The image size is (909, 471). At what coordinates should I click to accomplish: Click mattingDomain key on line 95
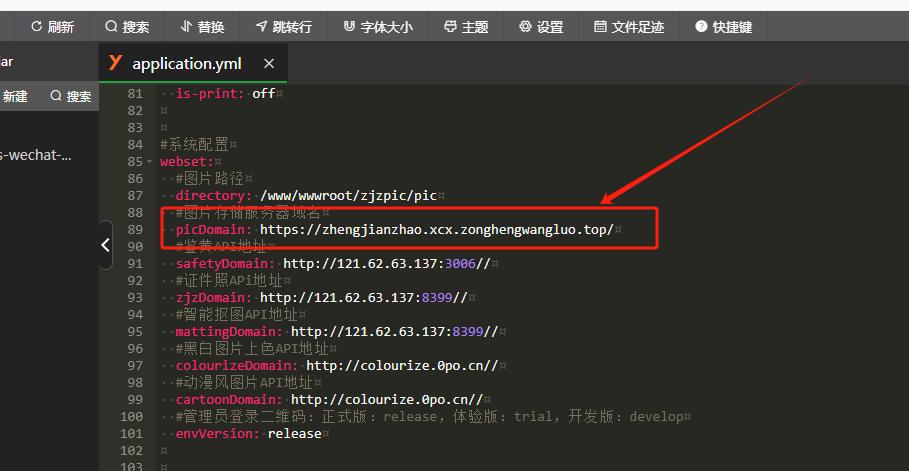click(230, 331)
